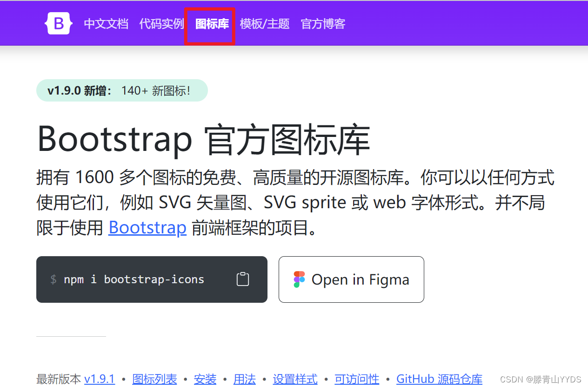Open the 设置样式 link

point(295,379)
